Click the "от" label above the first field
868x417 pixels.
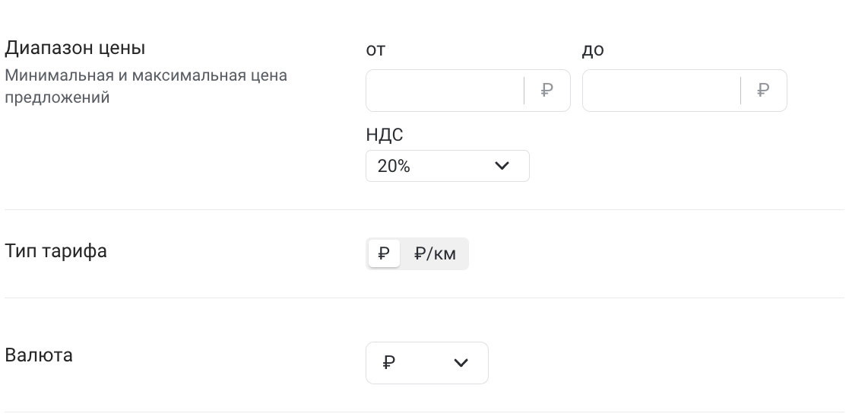click(375, 50)
